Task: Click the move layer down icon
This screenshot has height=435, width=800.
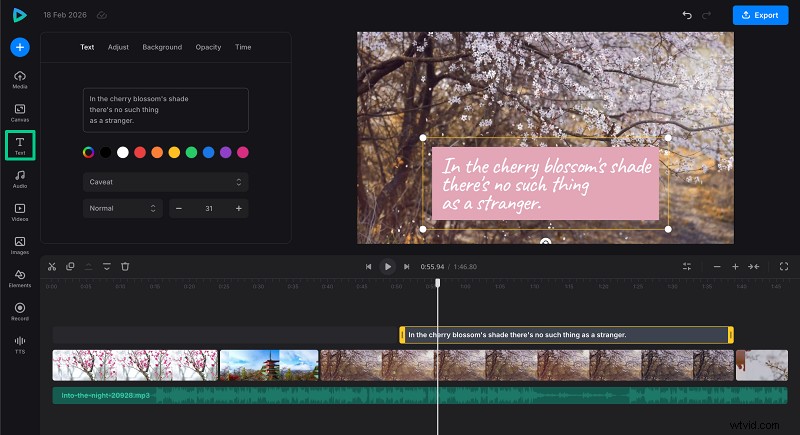Action: click(x=107, y=267)
